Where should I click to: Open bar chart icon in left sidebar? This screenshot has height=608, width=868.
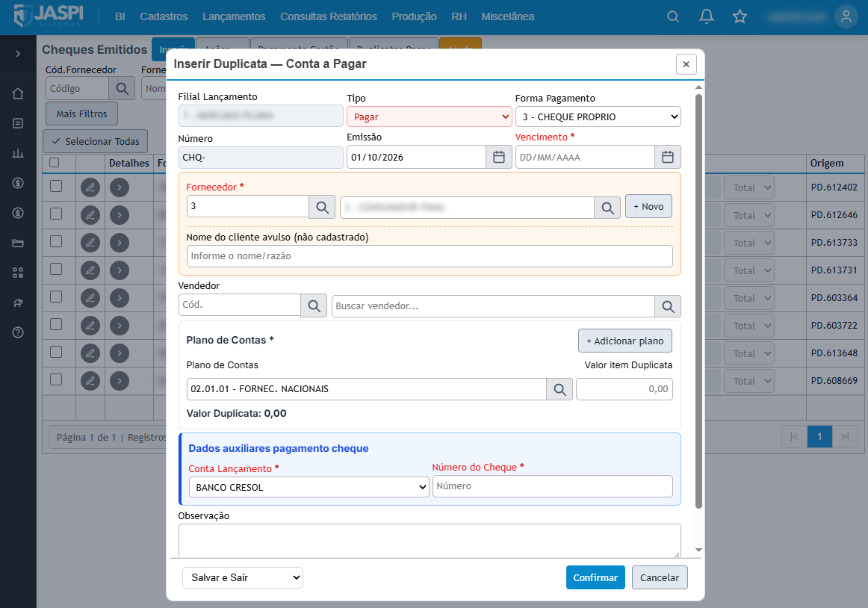point(18,153)
